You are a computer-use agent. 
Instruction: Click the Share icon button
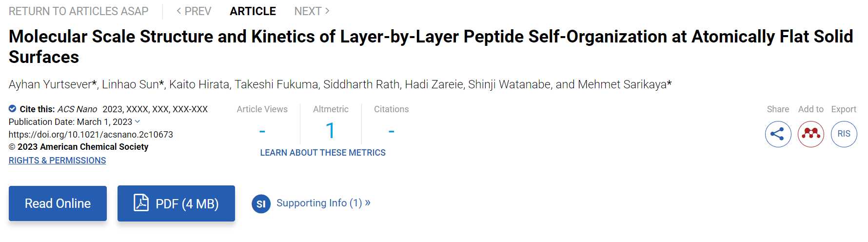point(778,134)
